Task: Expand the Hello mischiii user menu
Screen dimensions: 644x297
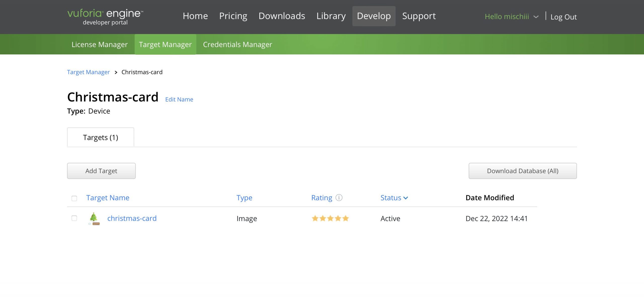Action: coord(512,17)
